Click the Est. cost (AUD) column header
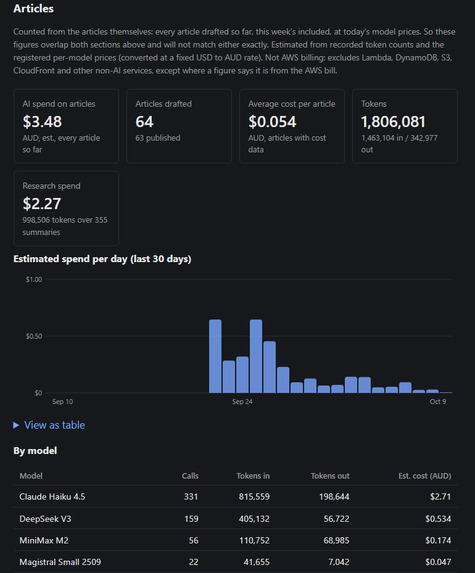The image size is (475, 573). click(x=425, y=476)
